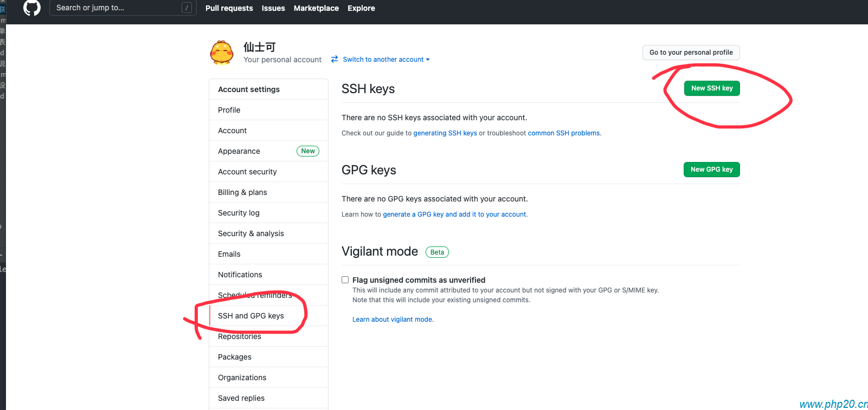
Task: Focus the Search or jump to field
Action: click(123, 8)
